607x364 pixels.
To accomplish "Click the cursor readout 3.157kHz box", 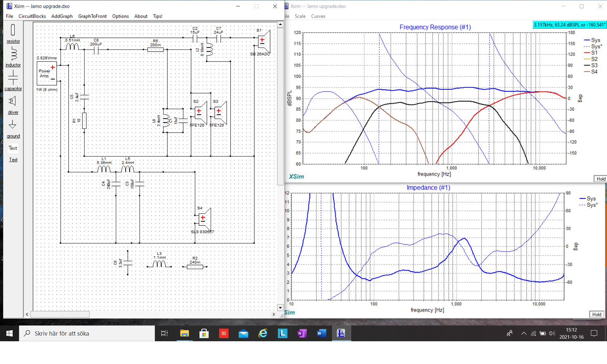I will click(x=569, y=25).
